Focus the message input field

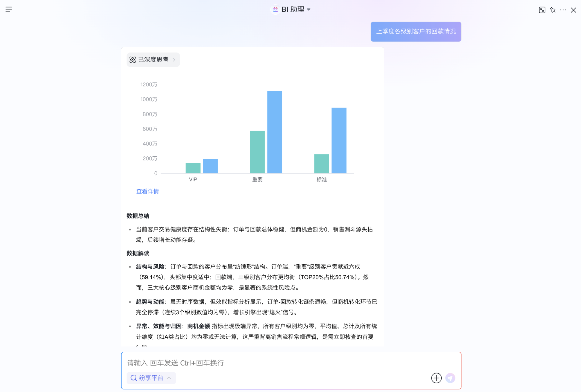[x=273, y=363]
